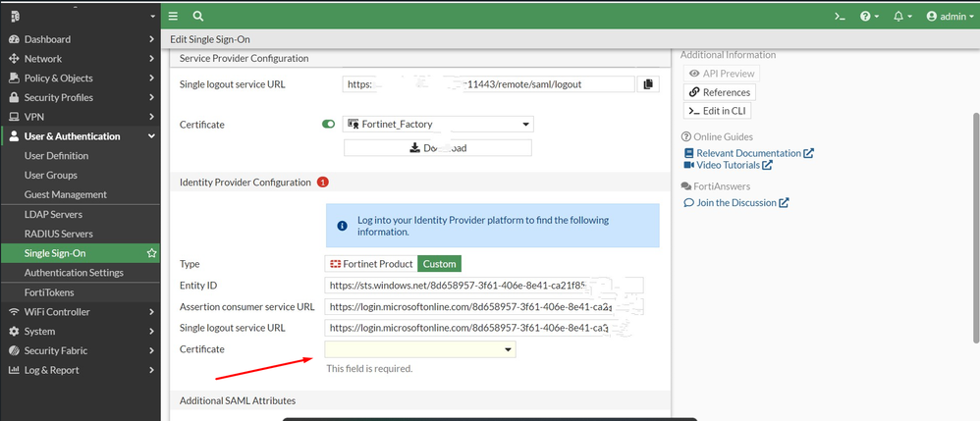
Task: Open Security Profiles menu
Action: [81, 97]
